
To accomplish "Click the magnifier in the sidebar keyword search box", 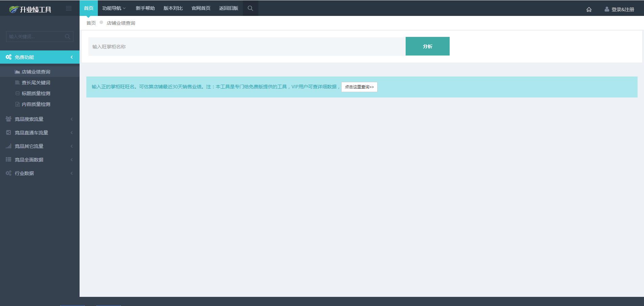I will click(x=68, y=37).
